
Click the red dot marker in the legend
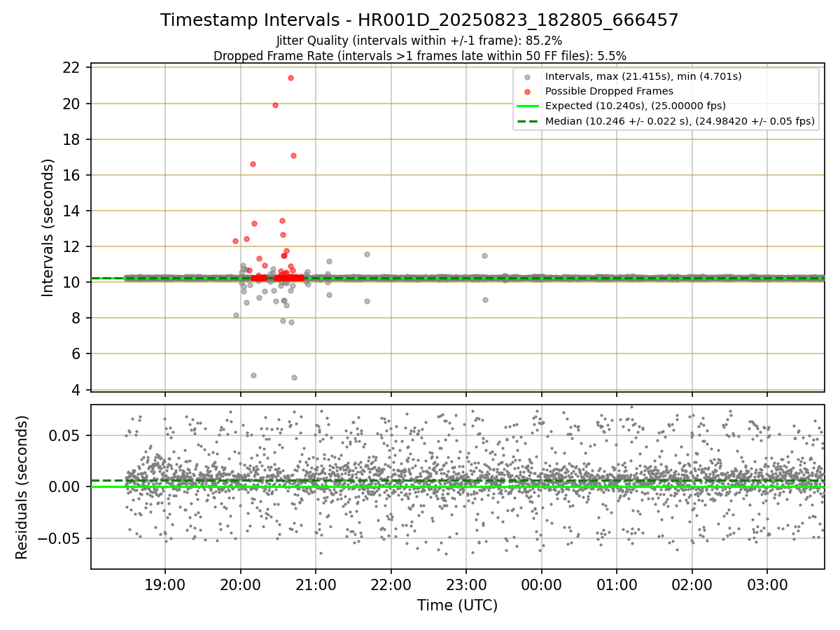coord(527,92)
